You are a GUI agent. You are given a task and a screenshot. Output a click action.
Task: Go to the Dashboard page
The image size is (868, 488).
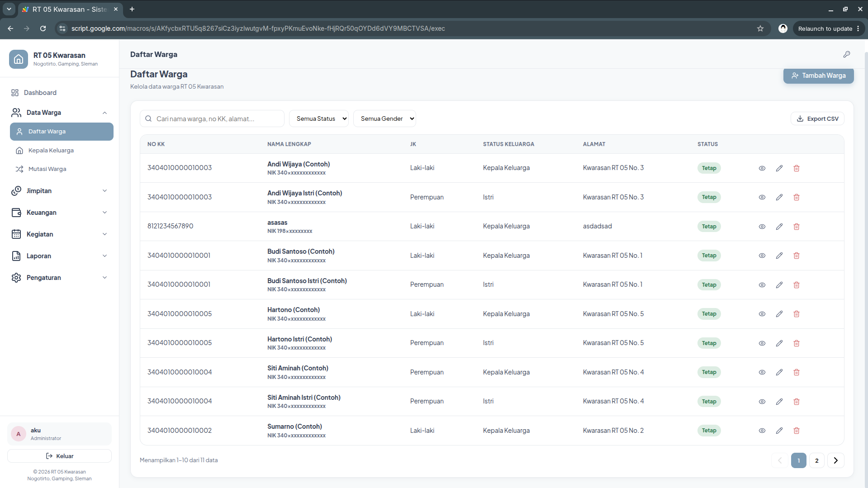pos(59,93)
